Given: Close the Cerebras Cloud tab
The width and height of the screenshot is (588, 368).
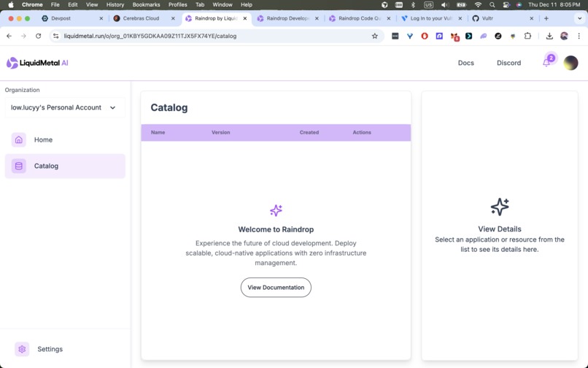Looking at the screenshot, I should coord(173,18).
